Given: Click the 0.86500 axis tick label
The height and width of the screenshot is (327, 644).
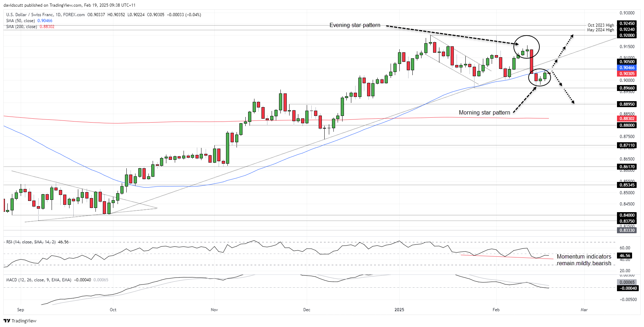Looking at the screenshot, I should (627, 159).
